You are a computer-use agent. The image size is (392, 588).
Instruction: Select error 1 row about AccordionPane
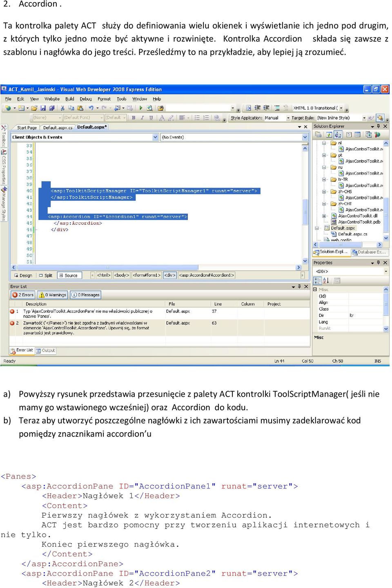pos(159,313)
